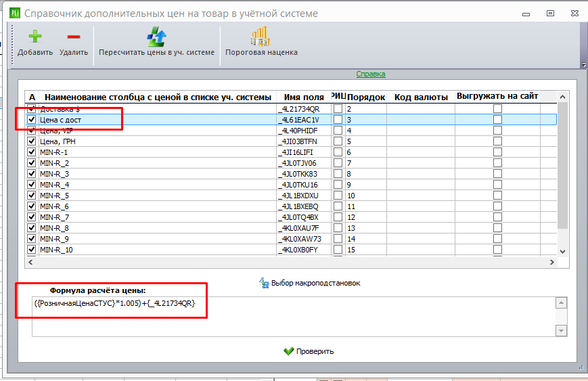Click table vertical scrollbar up arrow
The width and height of the screenshot is (588, 381).
(562, 97)
